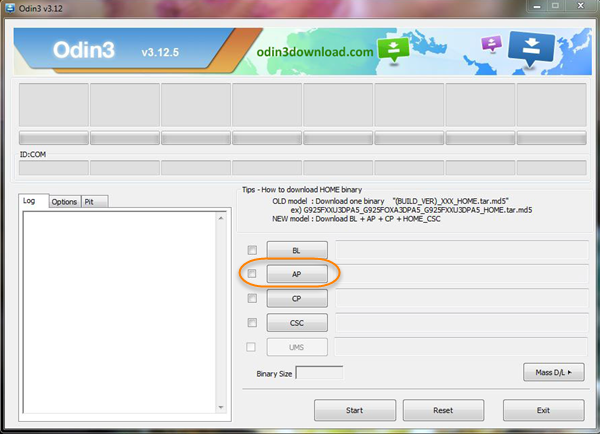Screen dimensions: 600x434
Task: Exit the Odin3 application
Action: coord(543,410)
